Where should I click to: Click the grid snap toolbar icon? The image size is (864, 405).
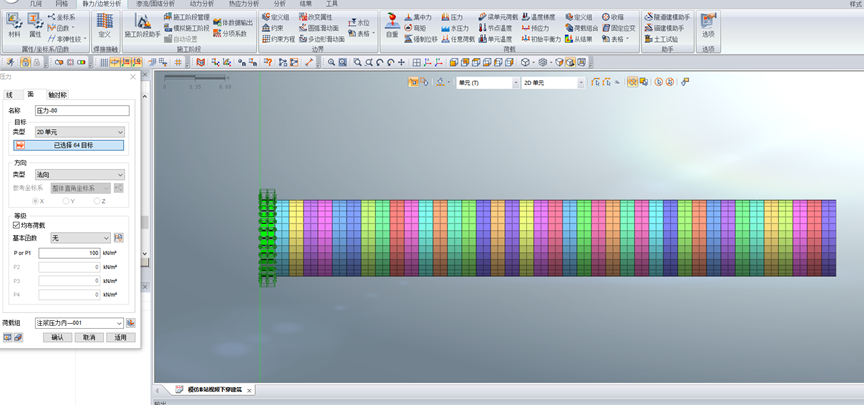click(178, 62)
